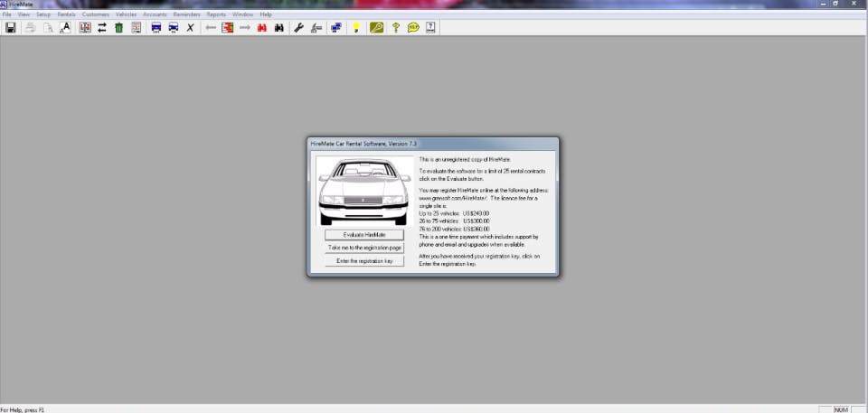The height and width of the screenshot is (413, 868).
Task: Click Enter the registration key button
Action: 364,261
